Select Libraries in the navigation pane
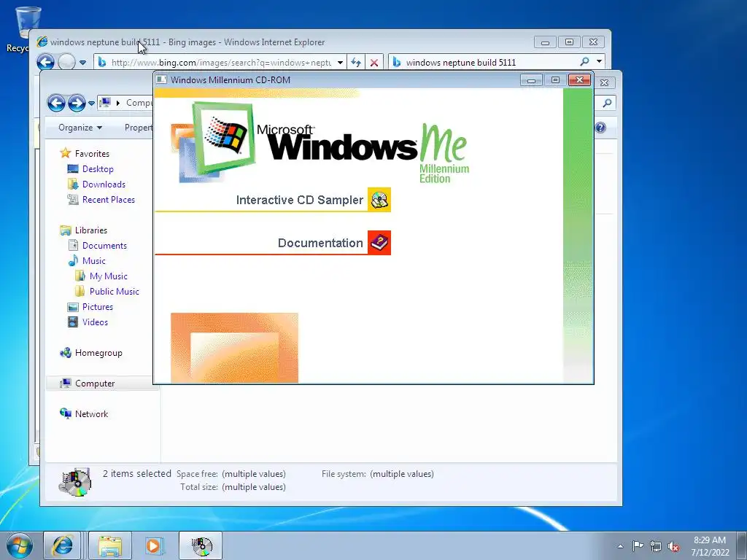The width and height of the screenshot is (747, 560). coord(91,230)
